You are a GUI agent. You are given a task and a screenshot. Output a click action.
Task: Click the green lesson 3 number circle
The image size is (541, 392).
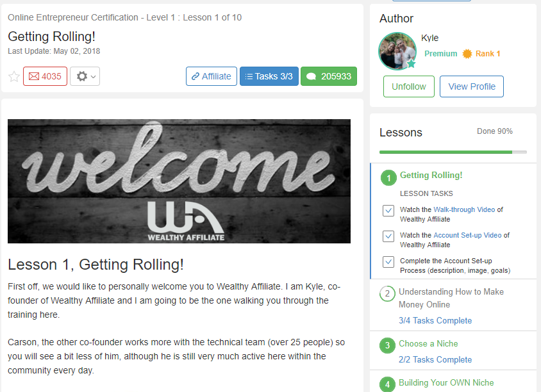[x=387, y=345]
